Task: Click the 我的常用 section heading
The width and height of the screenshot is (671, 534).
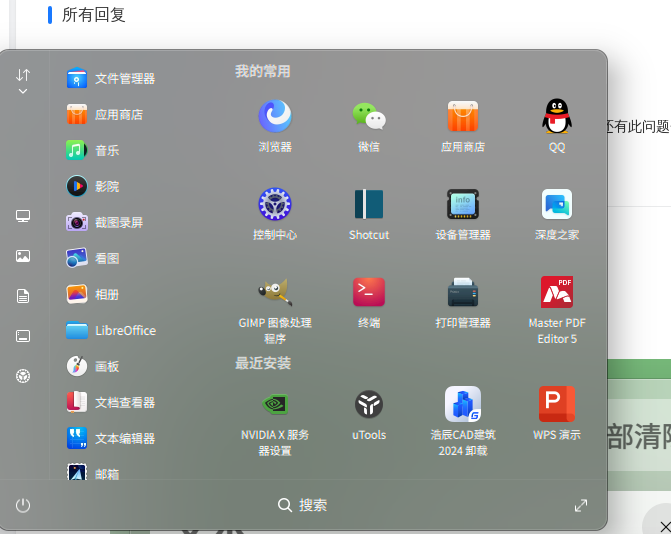Action: [x=263, y=71]
